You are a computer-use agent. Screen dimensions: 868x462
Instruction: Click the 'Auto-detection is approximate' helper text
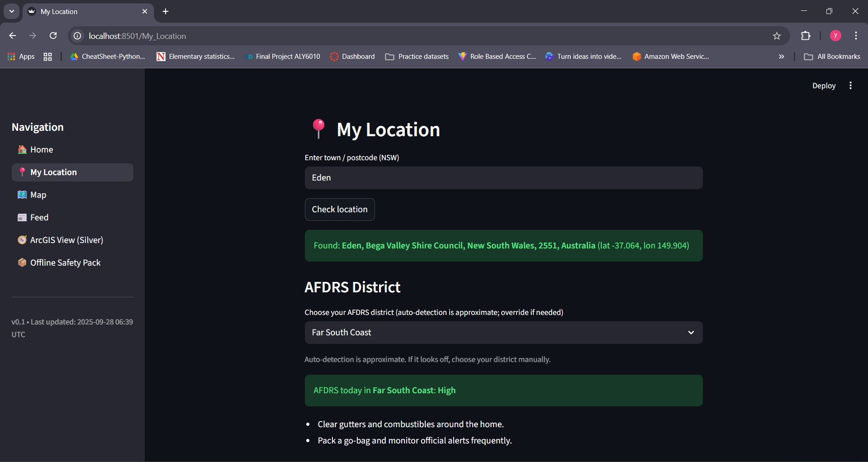pos(427,360)
